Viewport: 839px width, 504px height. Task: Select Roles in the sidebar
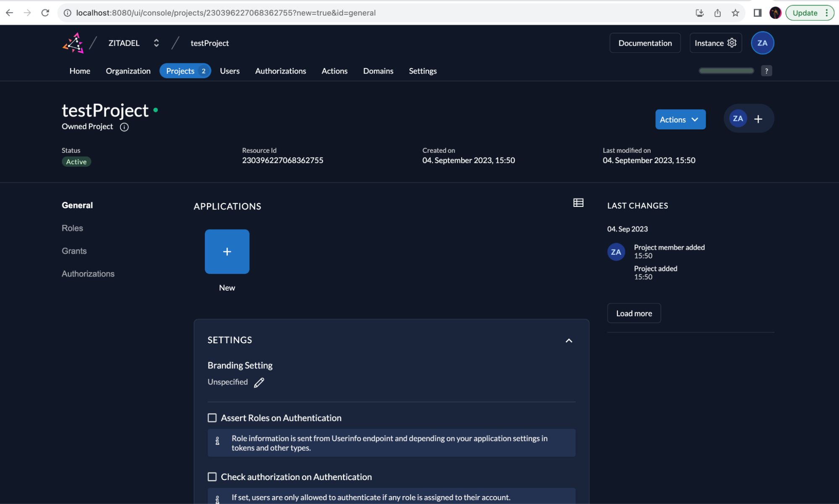click(x=72, y=228)
